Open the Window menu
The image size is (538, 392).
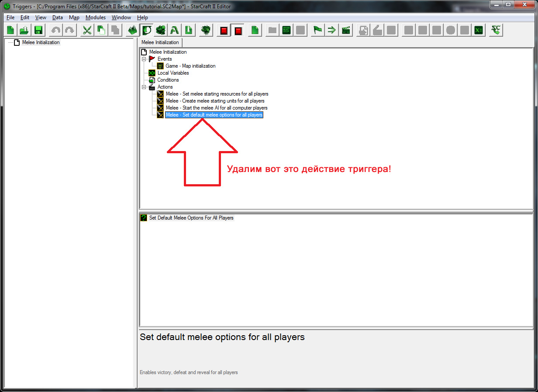121,17
